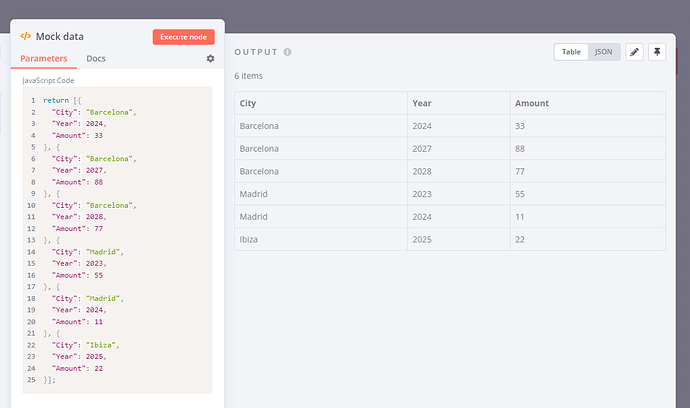The height and width of the screenshot is (408, 690).
Task: Click year 2025 table cell
Action: click(x=459, y=239)
